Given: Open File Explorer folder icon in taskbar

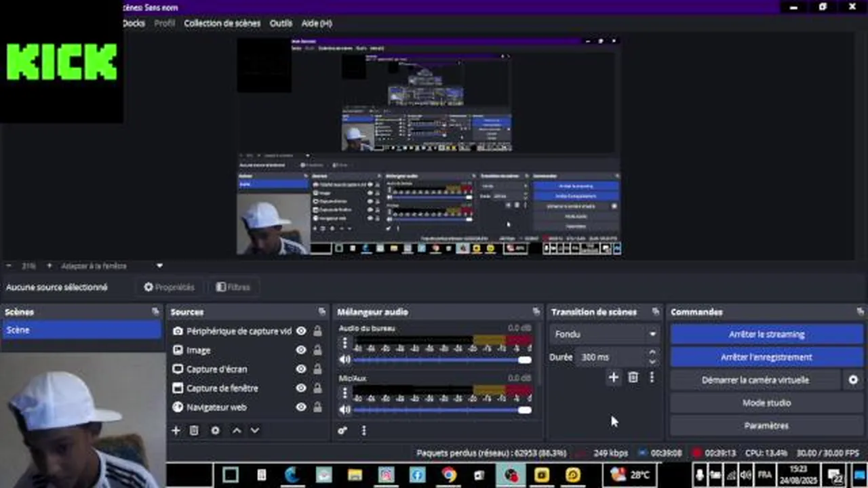Looking at the screenshot, I should [355, 475].
